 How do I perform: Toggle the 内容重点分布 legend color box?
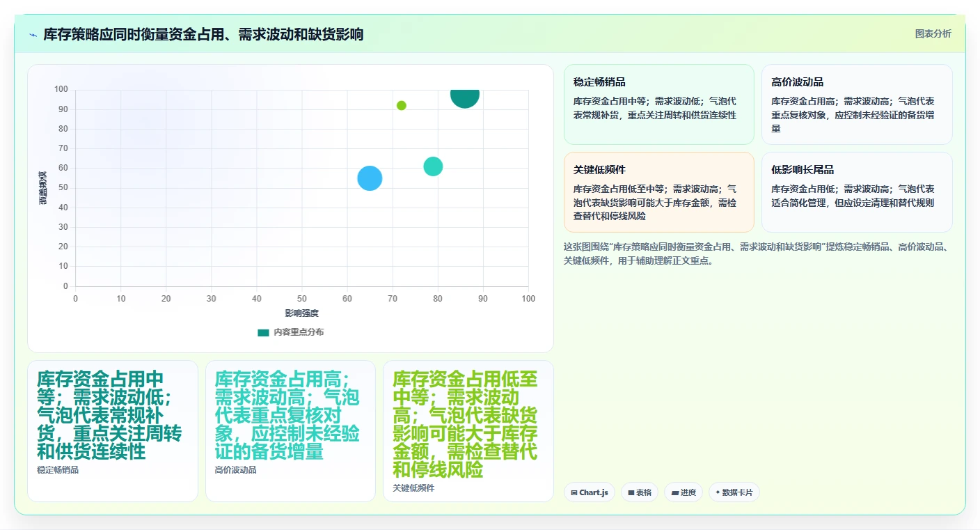tap(263, 332)
